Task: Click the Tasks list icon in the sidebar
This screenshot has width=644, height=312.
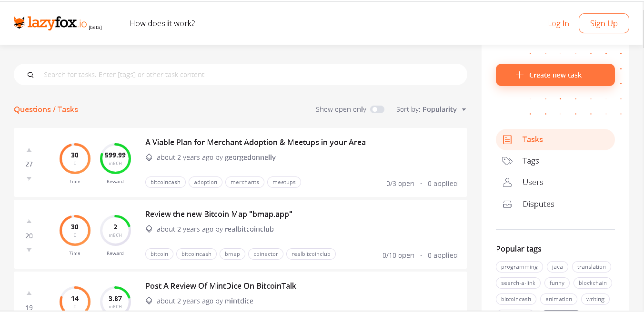Action: pyautogui.click(x=507, y=140)
